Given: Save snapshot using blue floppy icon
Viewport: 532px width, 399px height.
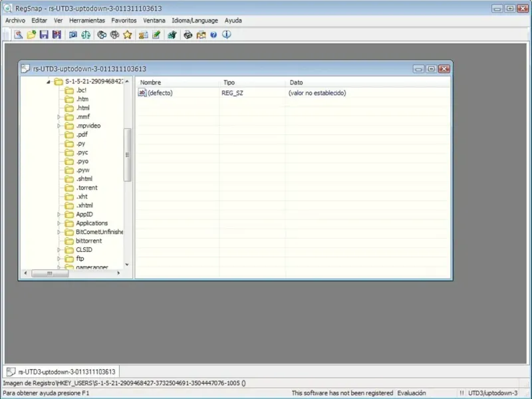Looking at the screenshot, I should point(44,35).
